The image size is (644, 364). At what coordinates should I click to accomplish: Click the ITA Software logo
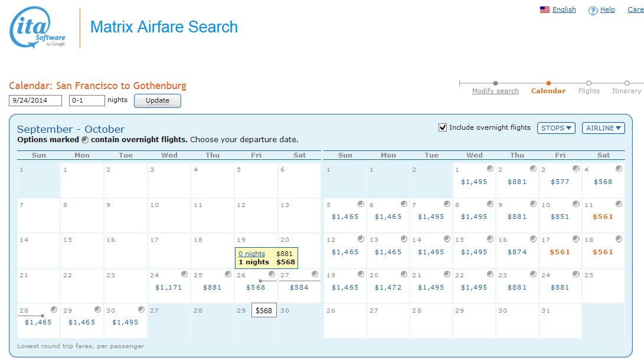[x=38, y=28]
